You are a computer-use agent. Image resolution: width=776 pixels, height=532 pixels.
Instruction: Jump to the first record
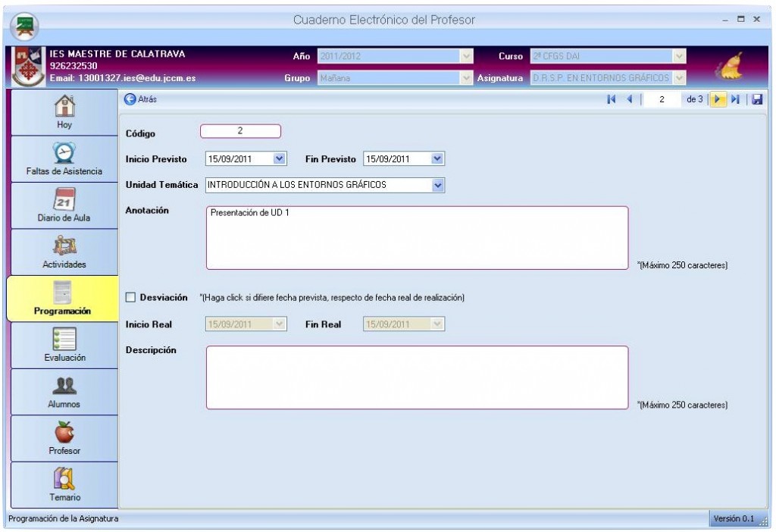[612, 99]
